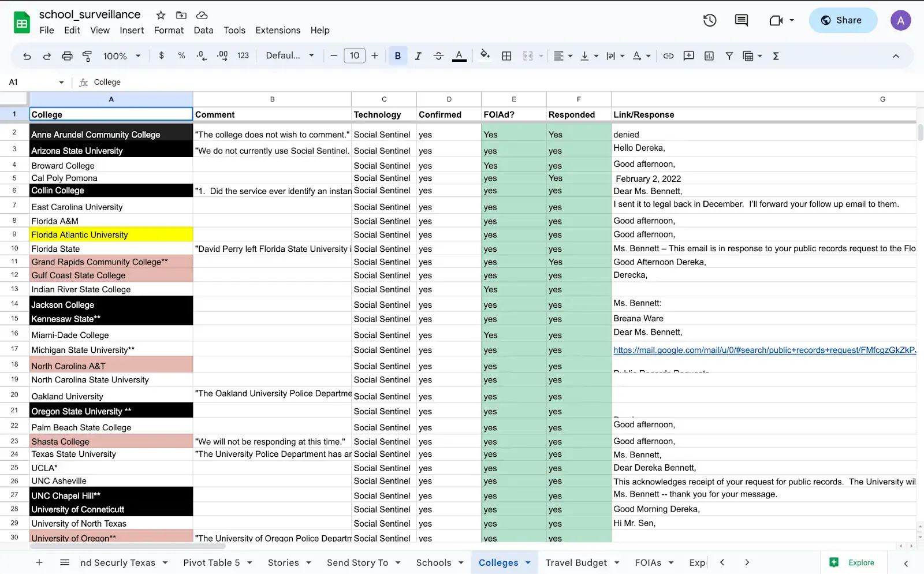
Task: Open the mail.google.com link in row 17
Action: (764, 350)
